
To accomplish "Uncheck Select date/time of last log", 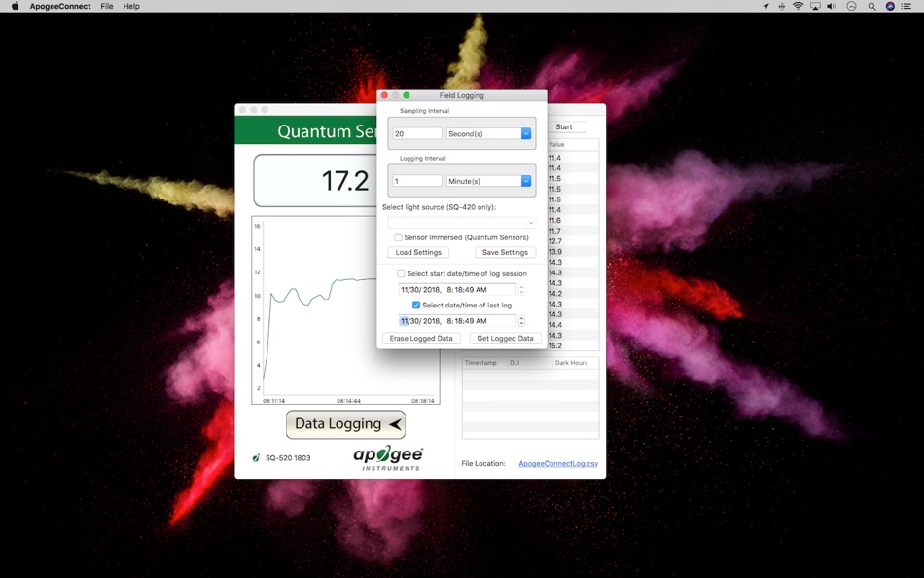I will pyautogui.click(x=416, y=305).
